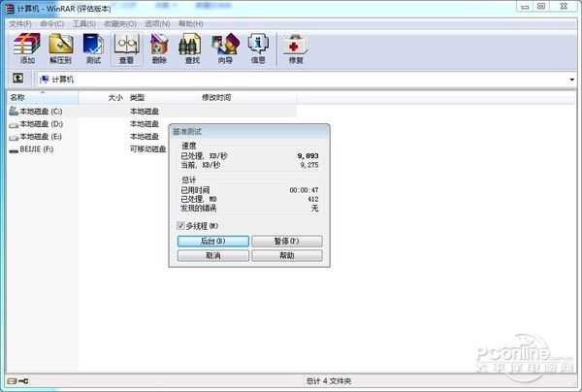Click the key icon in the status bar
Image resolution: width=582 pixels, height=392 pixels.
23,381
